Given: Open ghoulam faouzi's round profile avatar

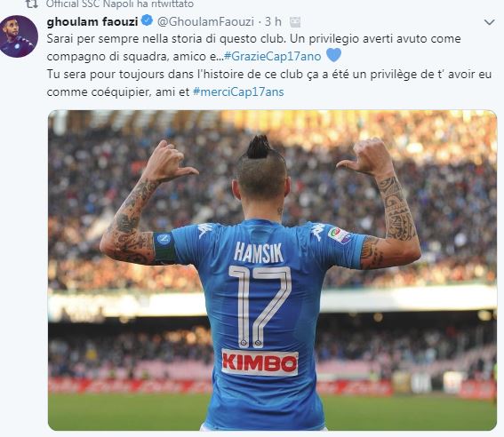Looking at the screenshot, I should (19, 36).
